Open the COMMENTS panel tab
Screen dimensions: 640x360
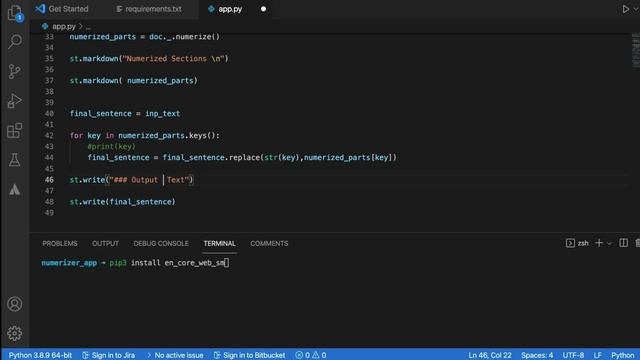269,243
